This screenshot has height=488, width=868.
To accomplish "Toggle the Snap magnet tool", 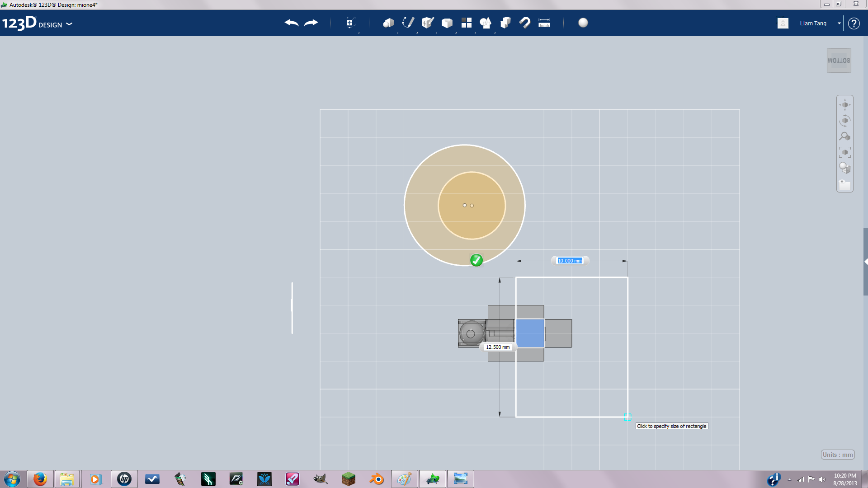I will pyautogui.click(x=525, y=23).
